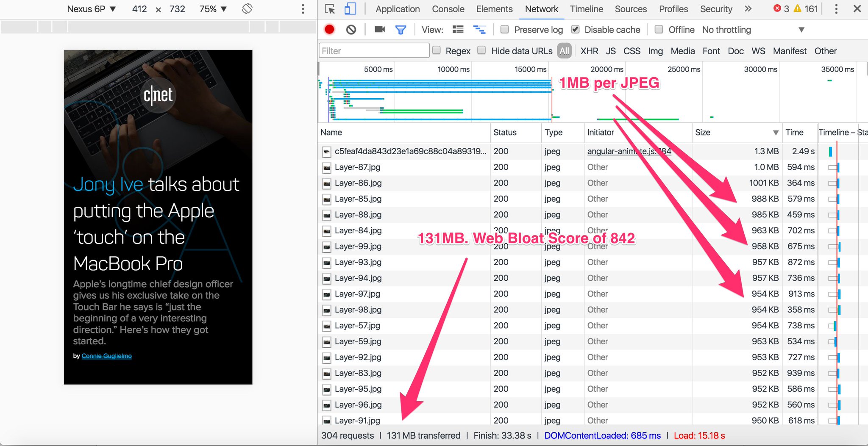Click the file icon for Layer-99.jpg
The width and height of the screenshot is (868, 446).
click(x=326, y=247)
